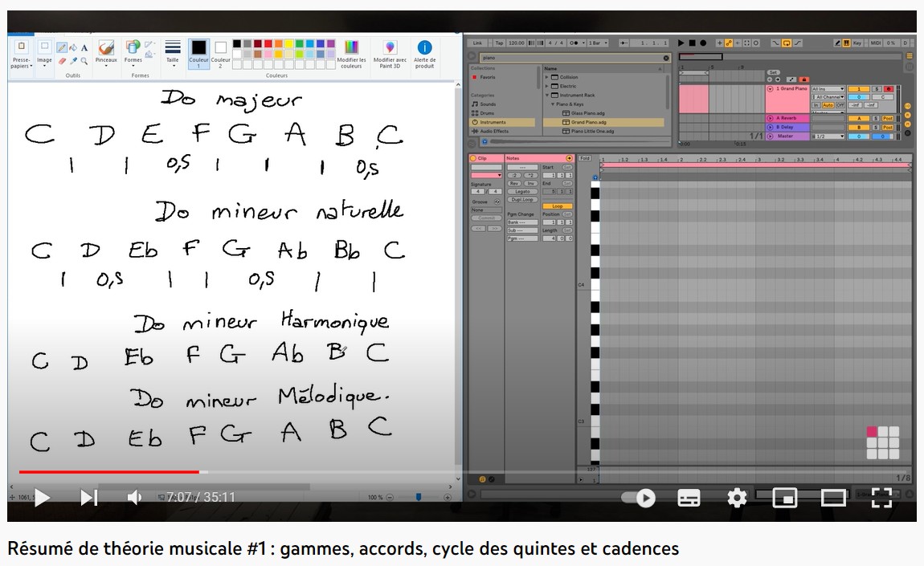Select the Eraser tool in Paint
This screenshot has width=924, height=566.
(x=61, y=61)
